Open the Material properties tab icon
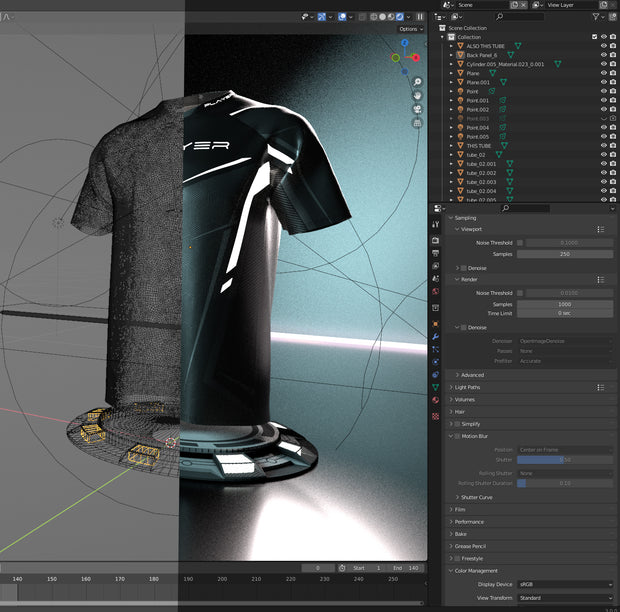The height and width of the screenshot is (612, 620). 436,400
